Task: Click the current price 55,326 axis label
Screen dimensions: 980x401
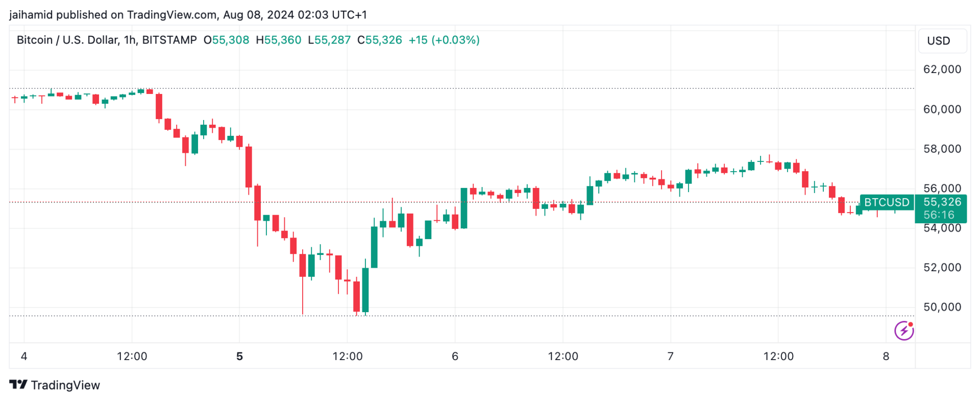Action: [942, 202]
